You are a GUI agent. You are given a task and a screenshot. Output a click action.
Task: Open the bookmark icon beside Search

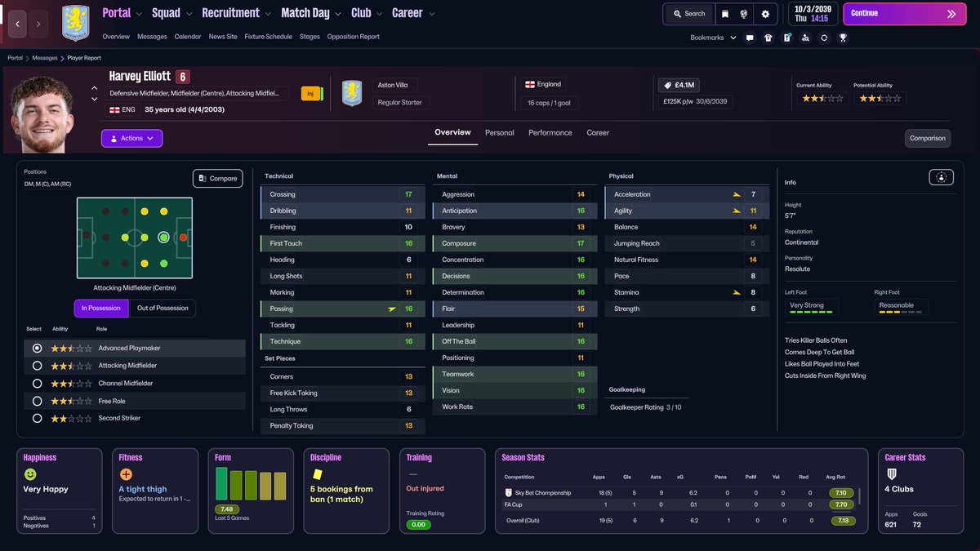(725, 14)
